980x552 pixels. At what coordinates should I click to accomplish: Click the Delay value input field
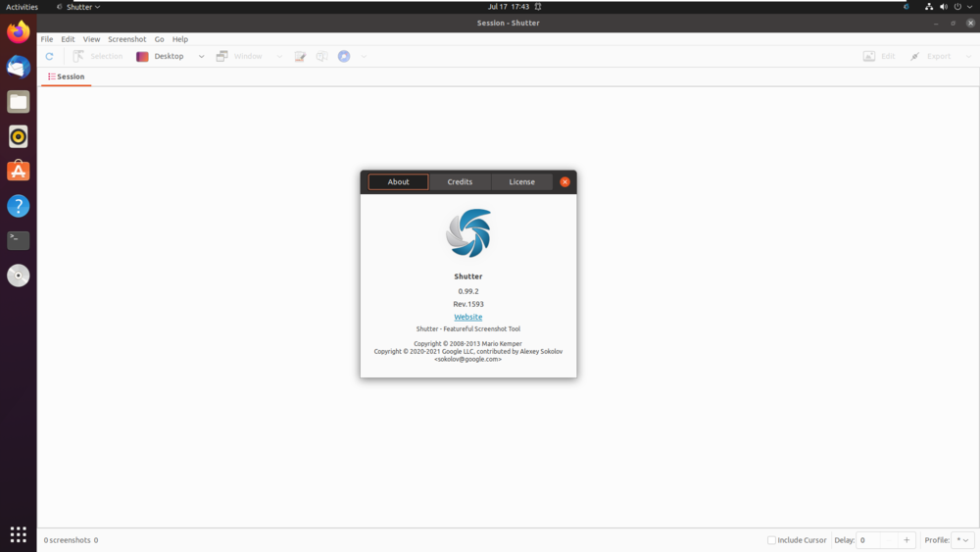point(867,540)
